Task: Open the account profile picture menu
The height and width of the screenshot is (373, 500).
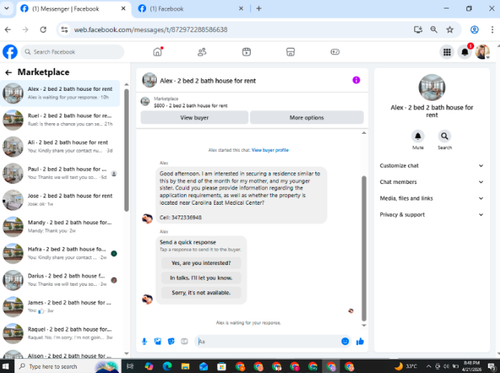Action: point(482,52)
